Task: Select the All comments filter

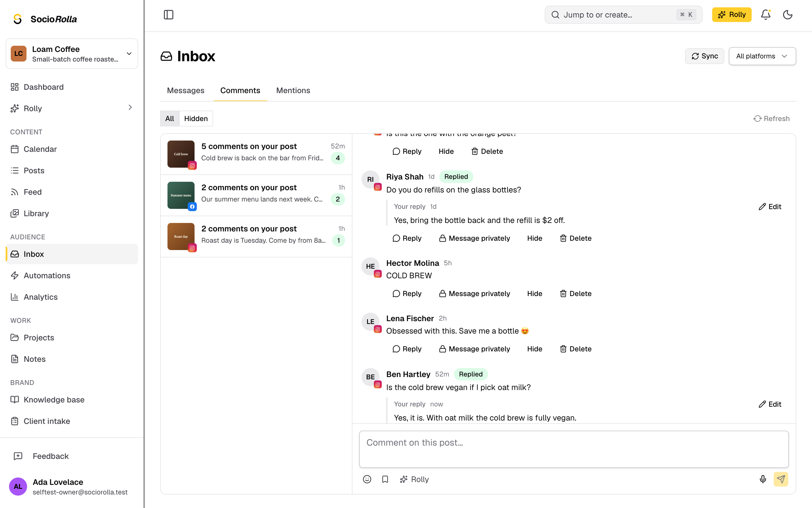Action: pos(170,119)
